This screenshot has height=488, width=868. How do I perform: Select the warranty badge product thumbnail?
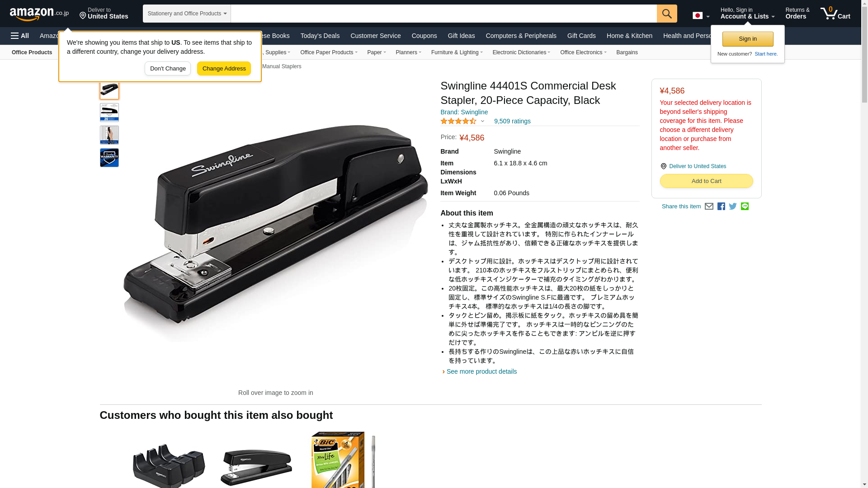(x=109, y=158)
